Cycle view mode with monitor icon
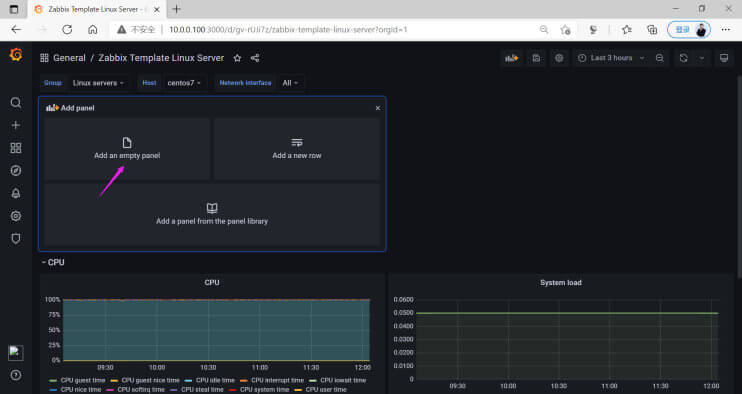The image size is (742, 394). (724, 58)
